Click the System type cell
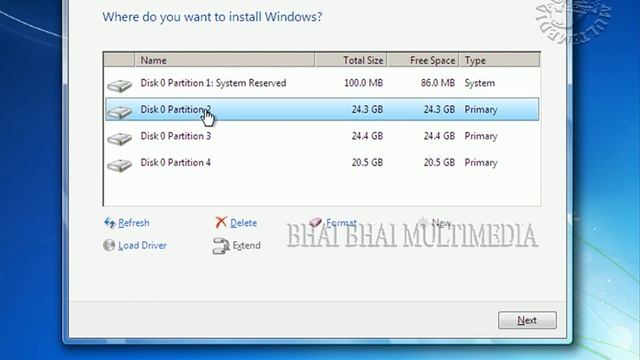The width and height of the screenshot is (640, 360). tap(480, 83)
